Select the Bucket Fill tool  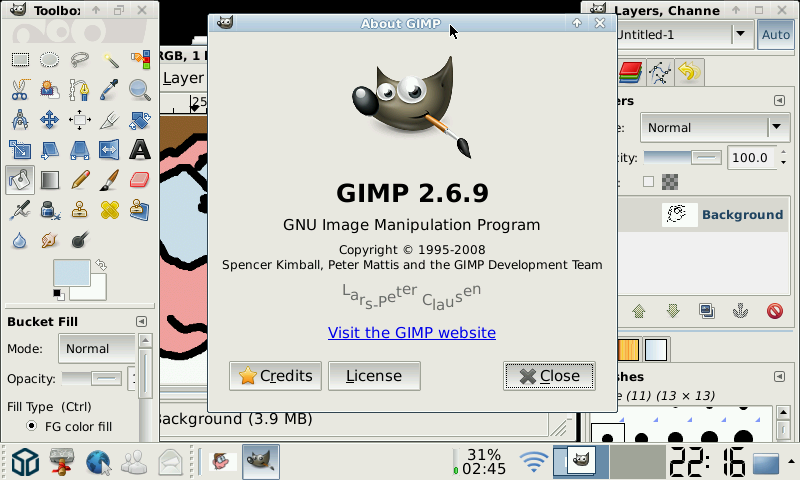20,180
